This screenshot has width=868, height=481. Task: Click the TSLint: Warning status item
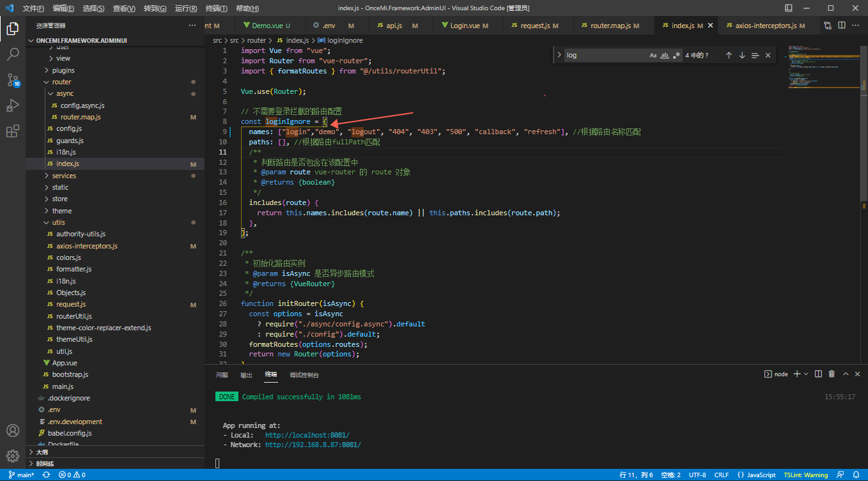point(806,475)
